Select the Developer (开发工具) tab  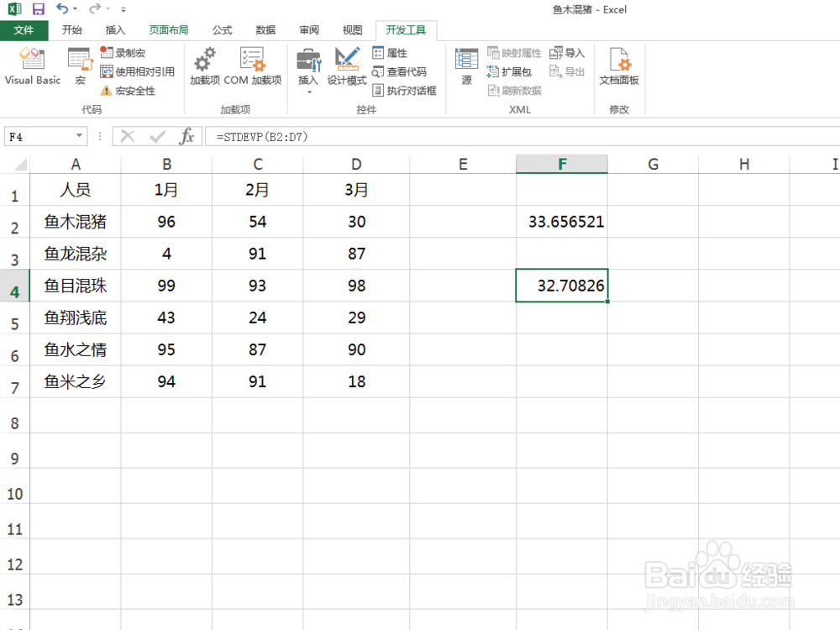coord(406,30)
